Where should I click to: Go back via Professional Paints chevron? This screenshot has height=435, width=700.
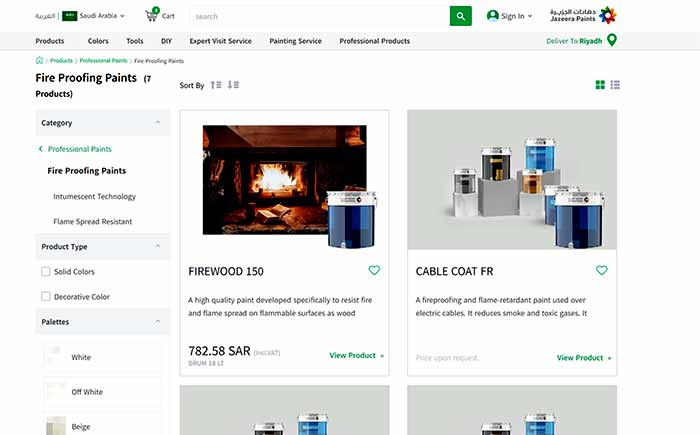pyautogui.click(x=41, y=149)
